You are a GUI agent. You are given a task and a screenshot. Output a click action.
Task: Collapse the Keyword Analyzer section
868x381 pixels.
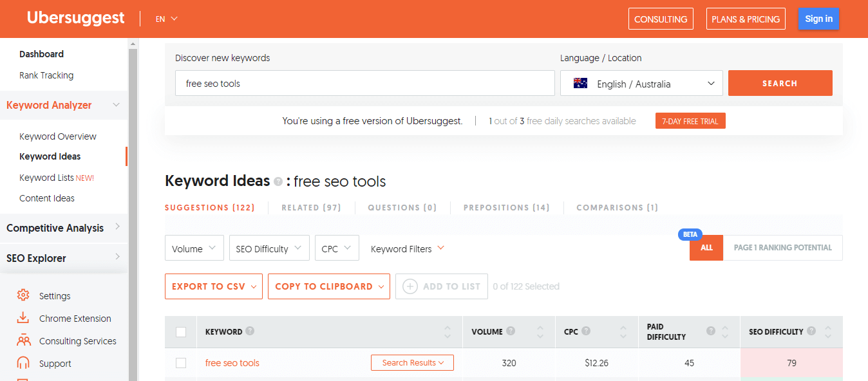coord(116,105)
